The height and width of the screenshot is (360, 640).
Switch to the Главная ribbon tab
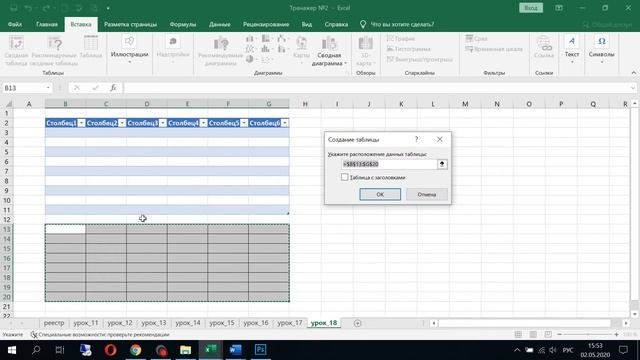coord(47,24)
